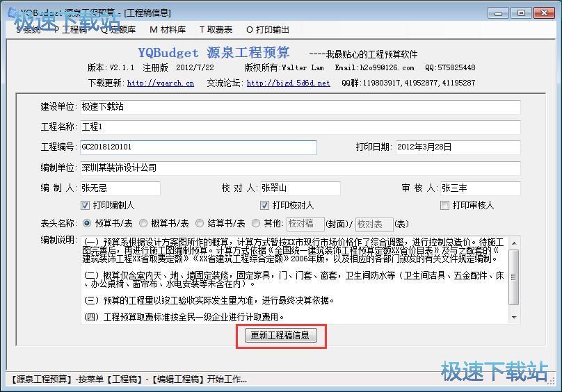
Task: Open the S 系统 menu
Action: point(29,30)
